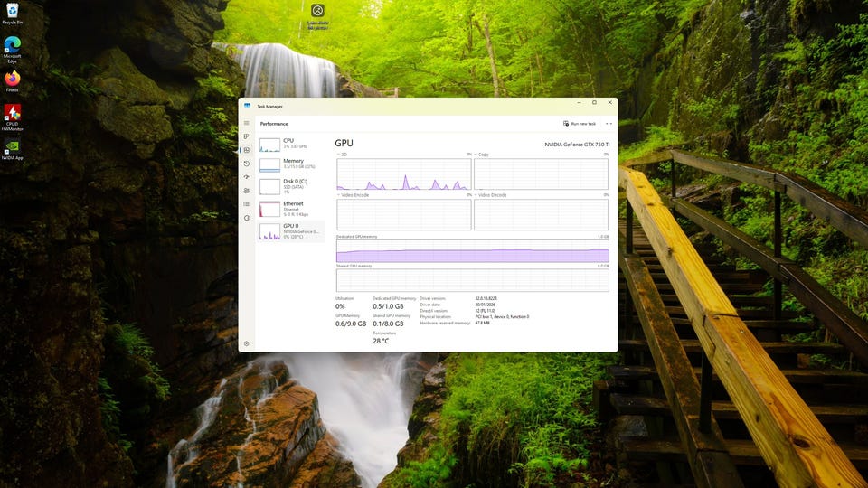Open the 3D engine graph dropdown
Screen dimensions: 868x488
point(342,155)
